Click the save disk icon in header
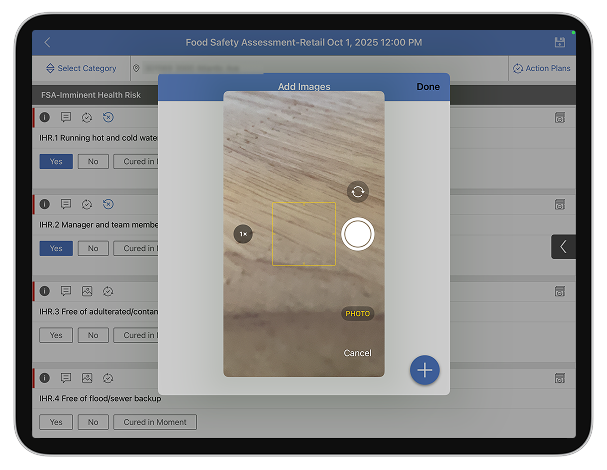The image size is (607, 470). (x=559, y=43)
